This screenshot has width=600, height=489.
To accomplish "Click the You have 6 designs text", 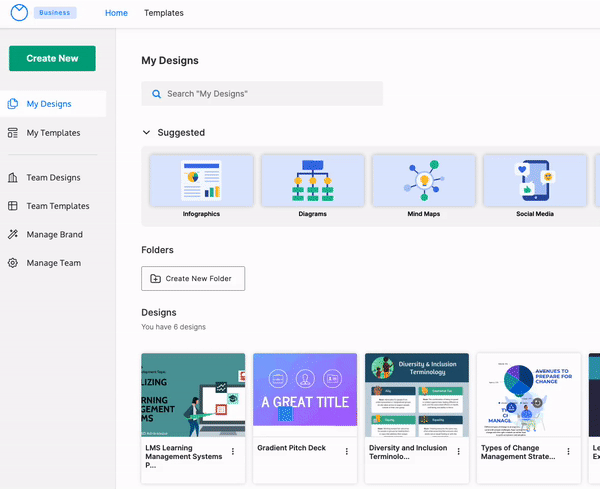I will click(173, 327).
